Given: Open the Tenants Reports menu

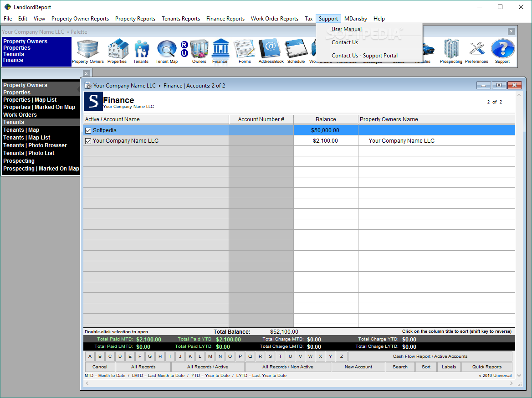Looking at the screenshot, I should coord(181,19).
